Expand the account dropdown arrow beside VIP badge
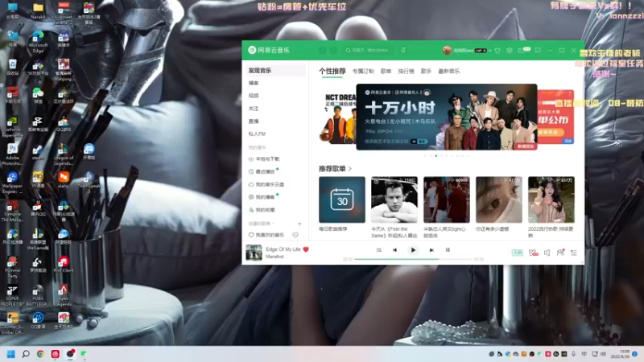644x362 pixels. pyautogui.click(x=490, y=51)
